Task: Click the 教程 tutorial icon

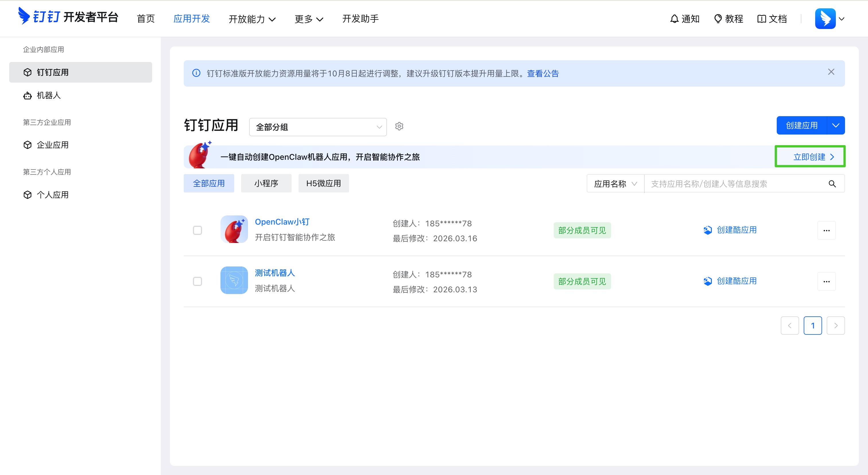Action: click(x=718, y=19)
